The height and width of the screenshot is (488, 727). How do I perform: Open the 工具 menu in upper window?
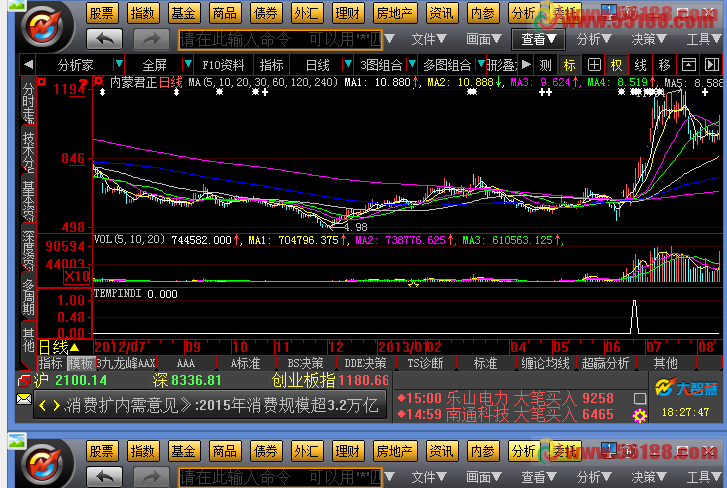pyautogui.click(x=704, y=39)
